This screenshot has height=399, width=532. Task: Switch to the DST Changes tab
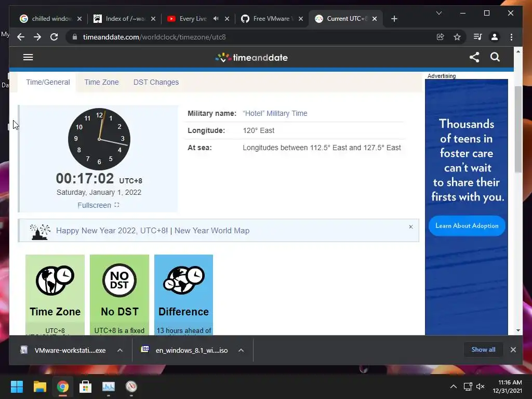(156, 82)
